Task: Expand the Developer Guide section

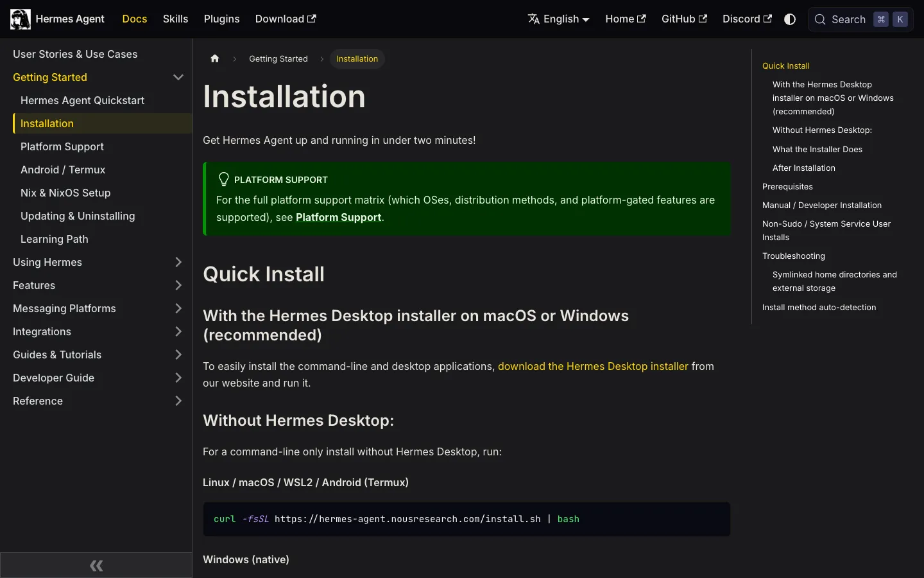Action: coord(178,378)
